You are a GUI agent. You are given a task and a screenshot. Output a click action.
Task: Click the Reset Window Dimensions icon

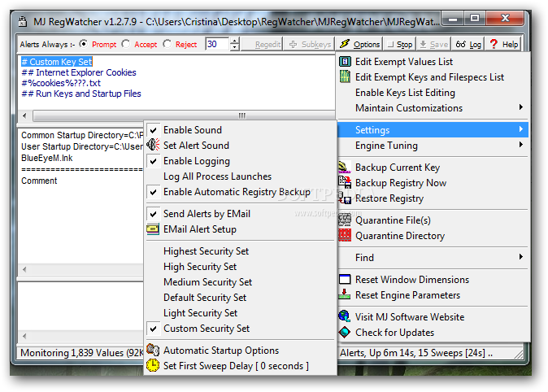(x=345, y=280)
